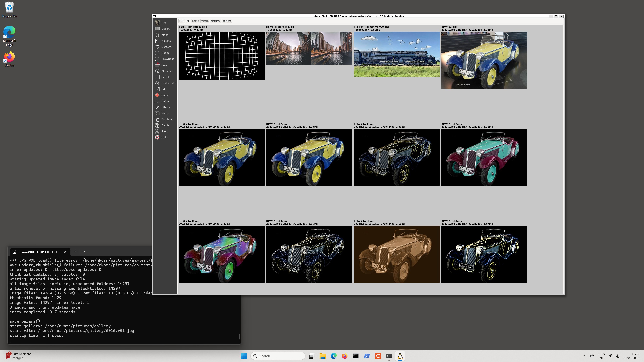Click the TOP breadcrumb button

click(x=181, y=21)
